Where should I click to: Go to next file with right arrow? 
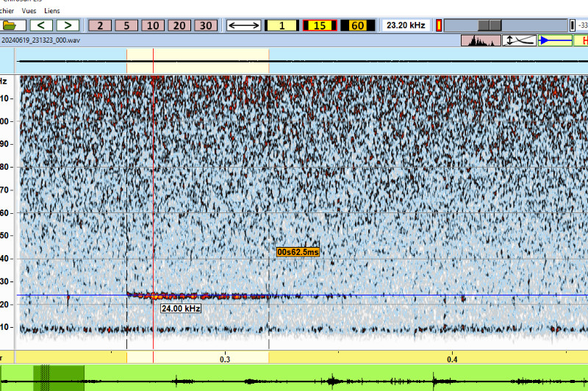[68, 25]
